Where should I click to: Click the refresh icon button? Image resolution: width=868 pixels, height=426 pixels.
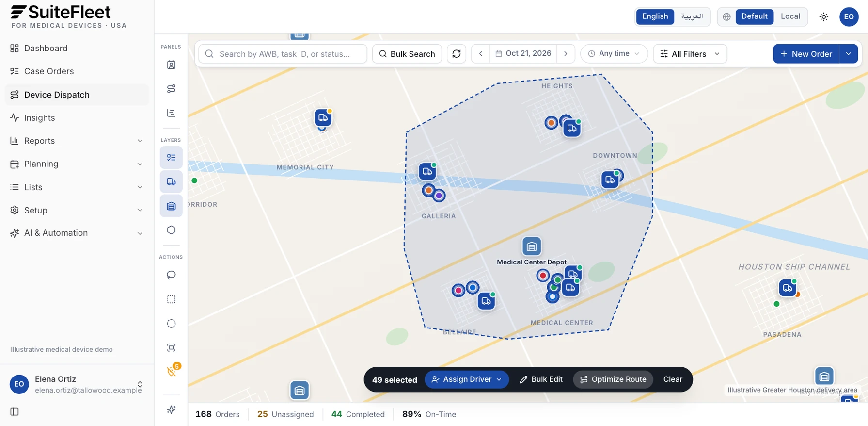click(x=457, y=54)
